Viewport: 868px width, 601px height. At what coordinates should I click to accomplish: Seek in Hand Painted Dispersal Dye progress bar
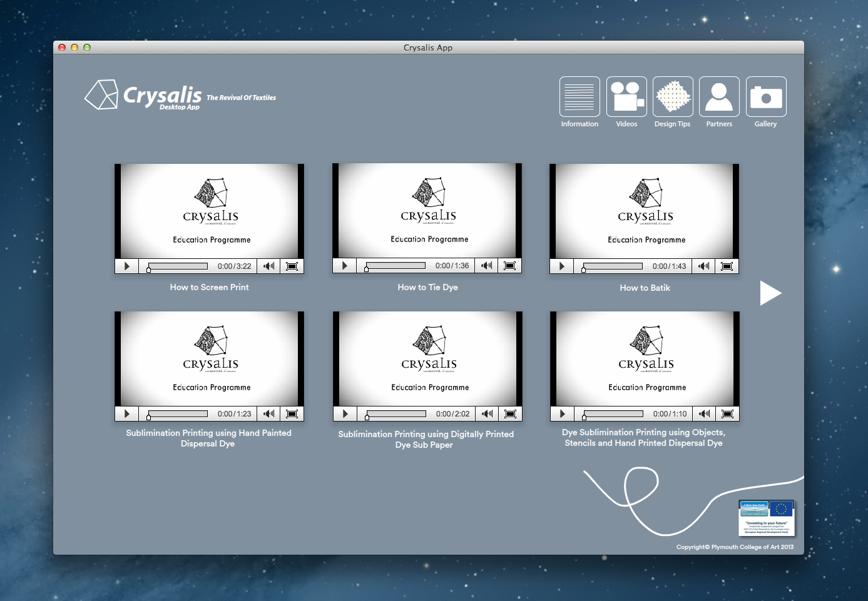[x=177, y=414]
